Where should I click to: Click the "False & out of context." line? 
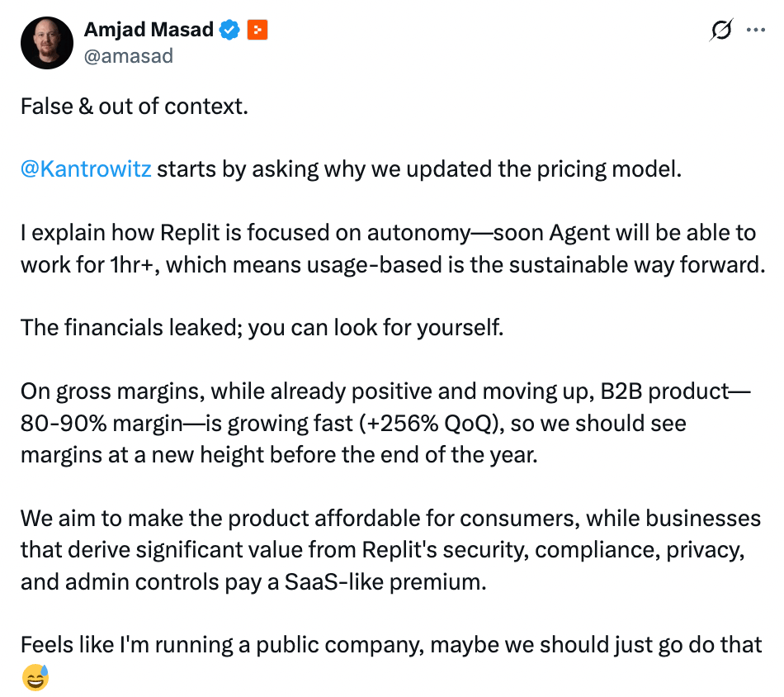135,106
